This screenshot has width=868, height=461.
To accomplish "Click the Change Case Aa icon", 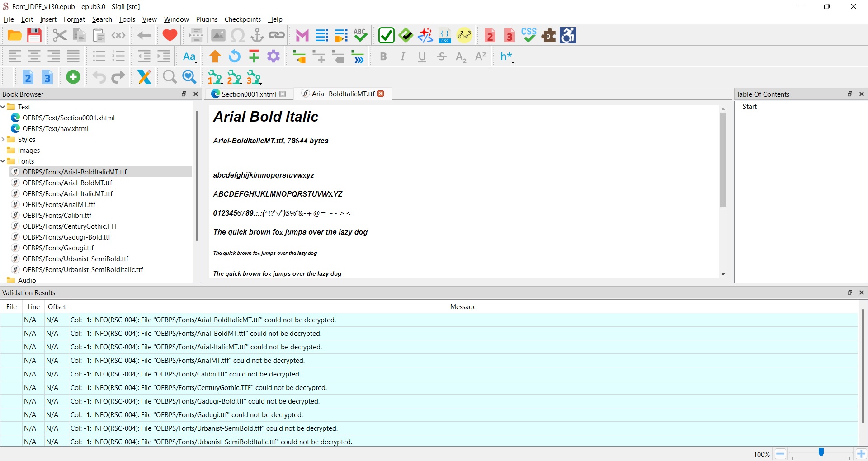I will pos(189,56).
